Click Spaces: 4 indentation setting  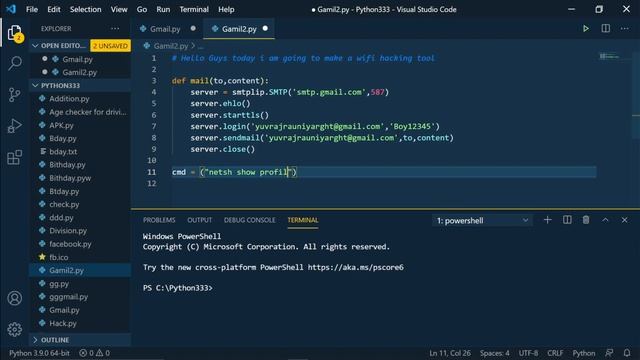494,353
